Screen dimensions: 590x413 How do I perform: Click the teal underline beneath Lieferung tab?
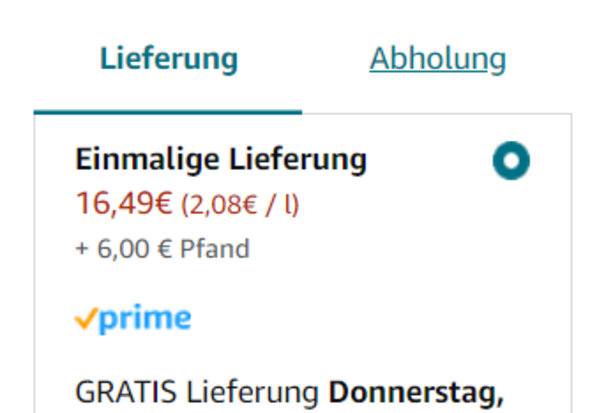[x=168, y=112]
